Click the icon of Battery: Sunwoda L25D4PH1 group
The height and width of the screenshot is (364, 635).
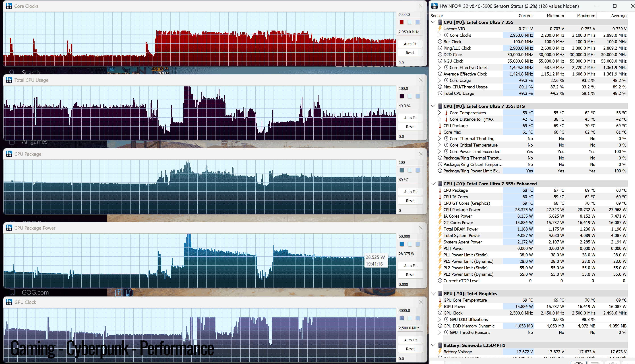pos(440,345)
